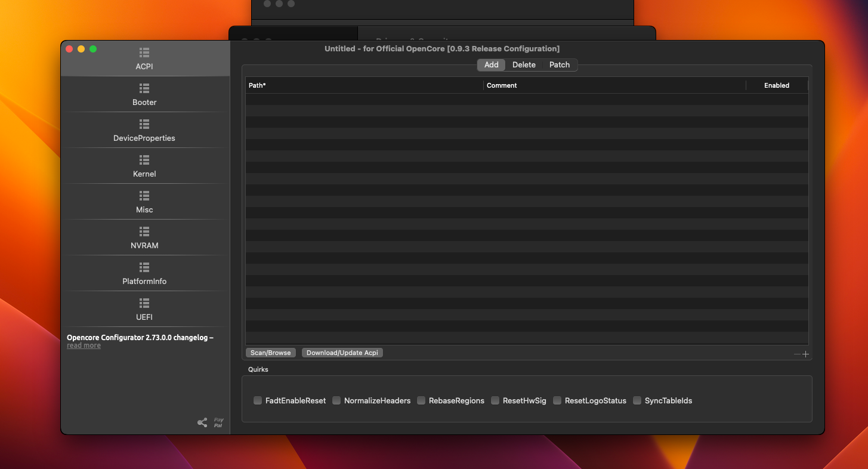This screenshot has width=868, height=469.
Task: Click the share icon in sidebar footer
Action: [x=202, y=422]
